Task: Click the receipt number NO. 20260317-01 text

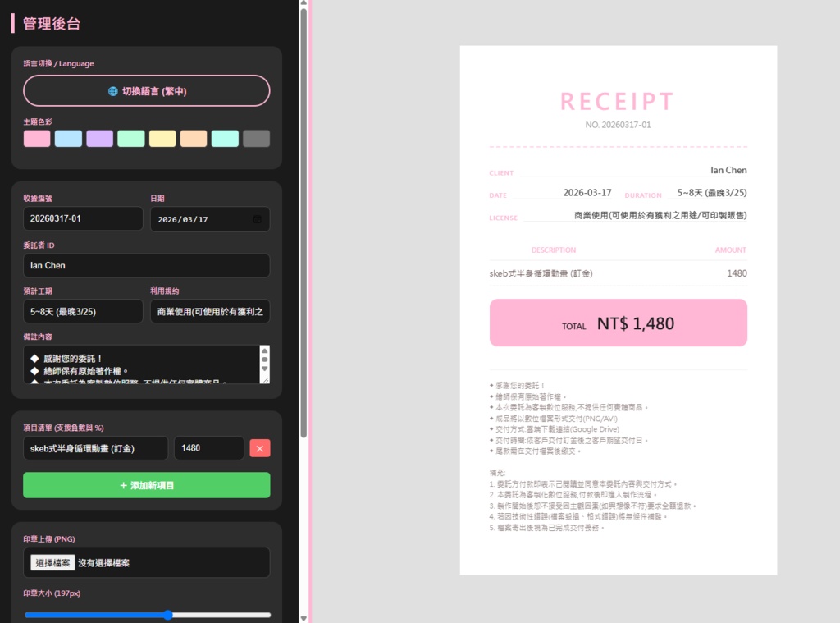Action: [618, 125]
